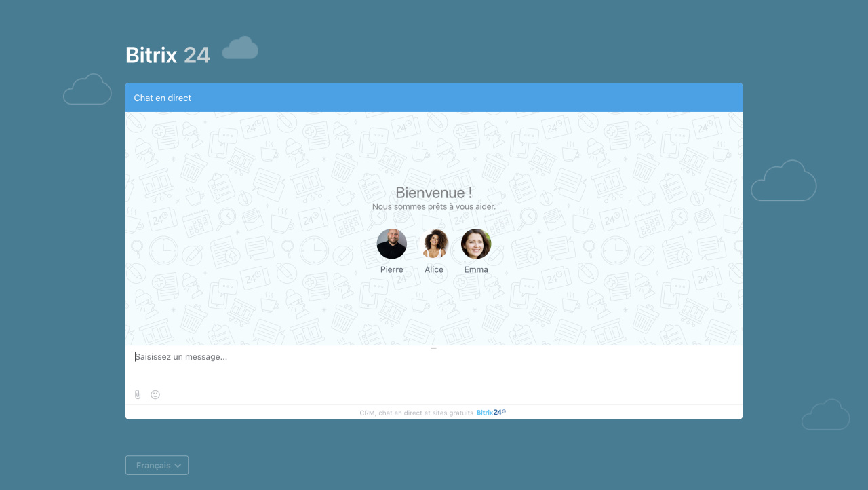The width and height of the screenshot is (868, 490).
Task: Click the name label Pierre
Action: coord(392,269)
